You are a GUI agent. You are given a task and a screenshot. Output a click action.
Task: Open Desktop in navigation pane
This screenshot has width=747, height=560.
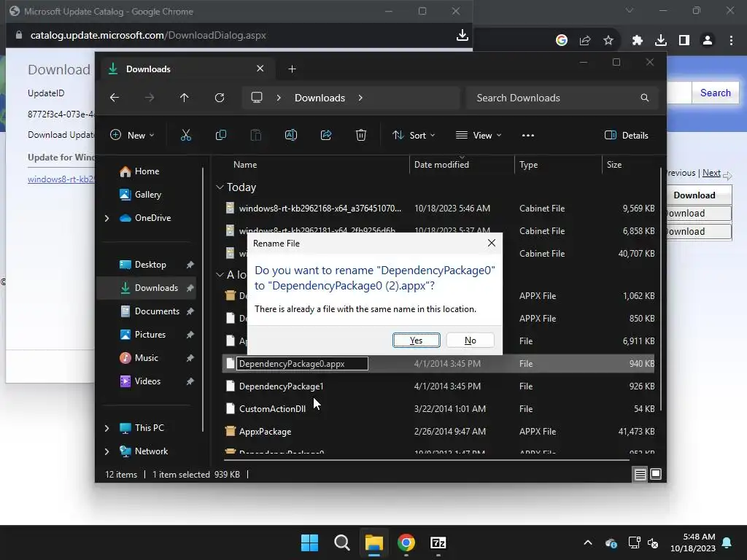[150, 264]
